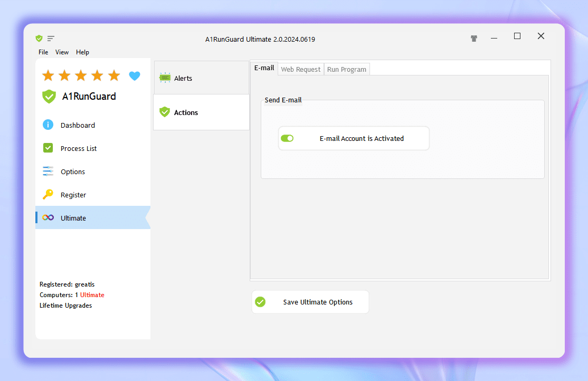Screen dimensions: 588x381
Task: Click the Options sliders icon
Action: (x=48, y=172)
